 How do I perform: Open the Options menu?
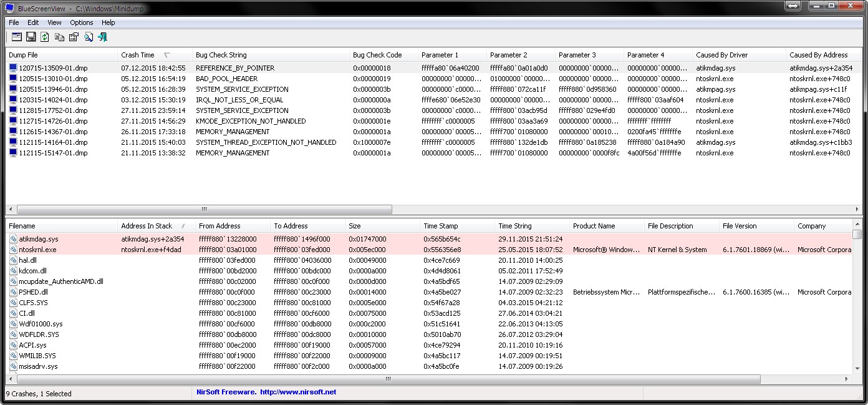point(82,22)
